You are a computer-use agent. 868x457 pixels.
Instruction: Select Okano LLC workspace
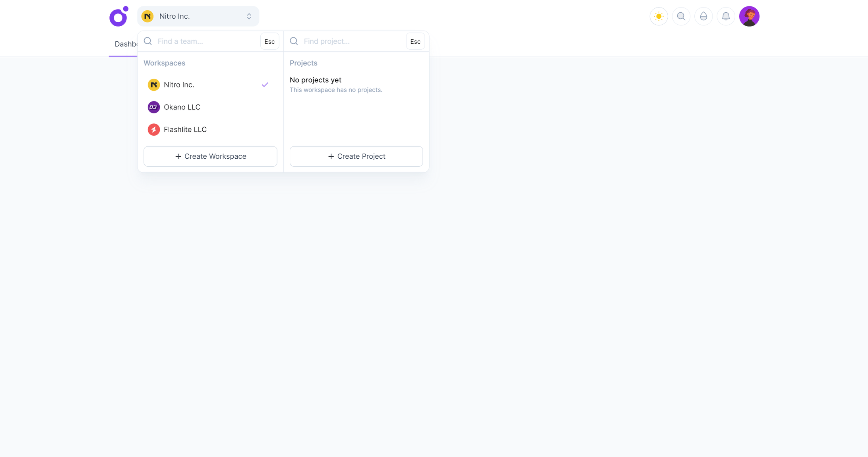click(x=182, y=107)
